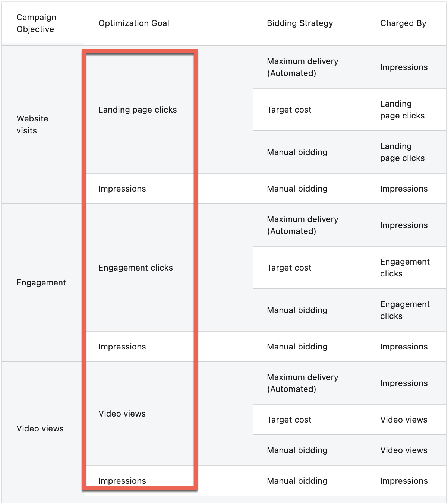
Task: Click Manual bidding charged by Engagement clicks
Action: (297, 310)
